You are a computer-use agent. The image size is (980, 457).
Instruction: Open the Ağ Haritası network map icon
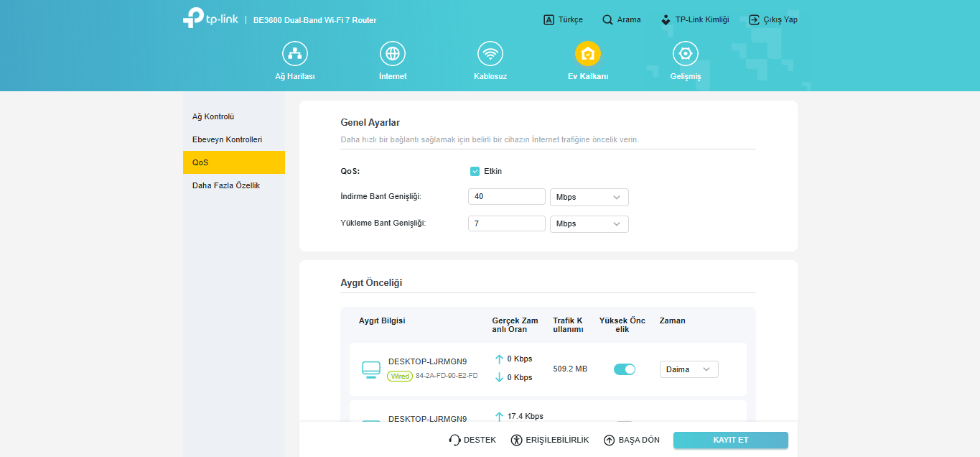point(295,53)
